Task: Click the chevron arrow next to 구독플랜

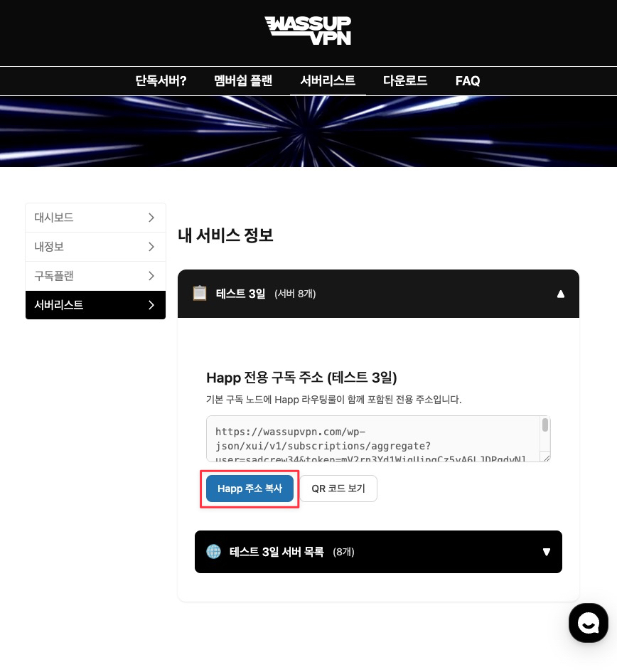Action: tap(151, 276)
